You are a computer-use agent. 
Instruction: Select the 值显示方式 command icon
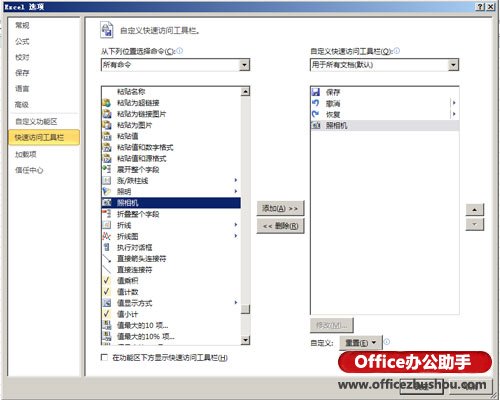pos(106,303)
